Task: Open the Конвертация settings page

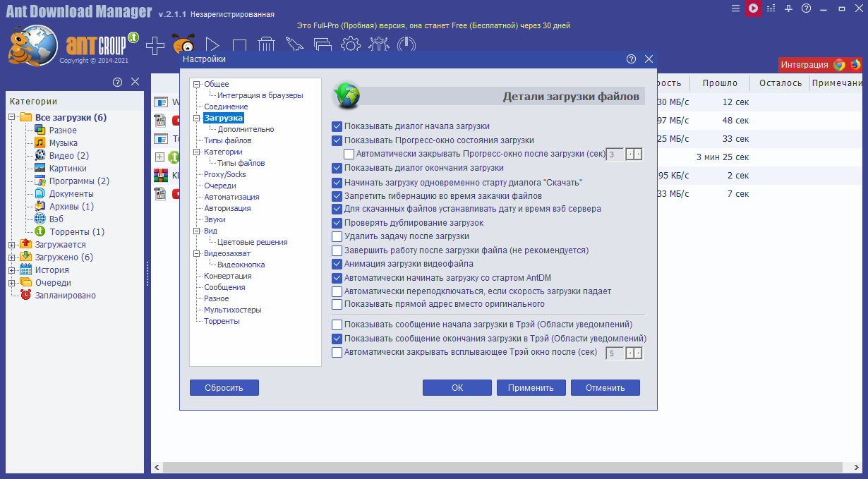Action: [227, 276]
